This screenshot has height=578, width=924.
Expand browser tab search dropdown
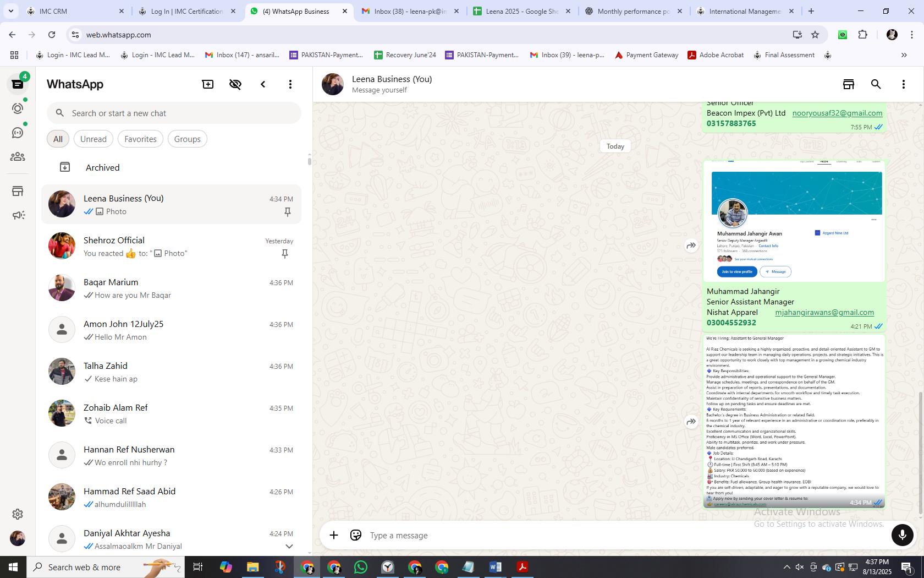click(x=10, y=11)
